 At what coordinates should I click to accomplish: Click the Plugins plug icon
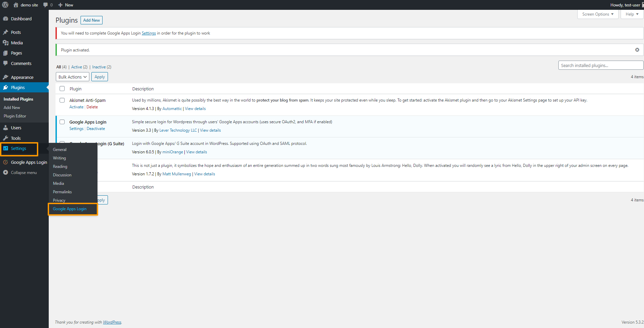point(5,87)
